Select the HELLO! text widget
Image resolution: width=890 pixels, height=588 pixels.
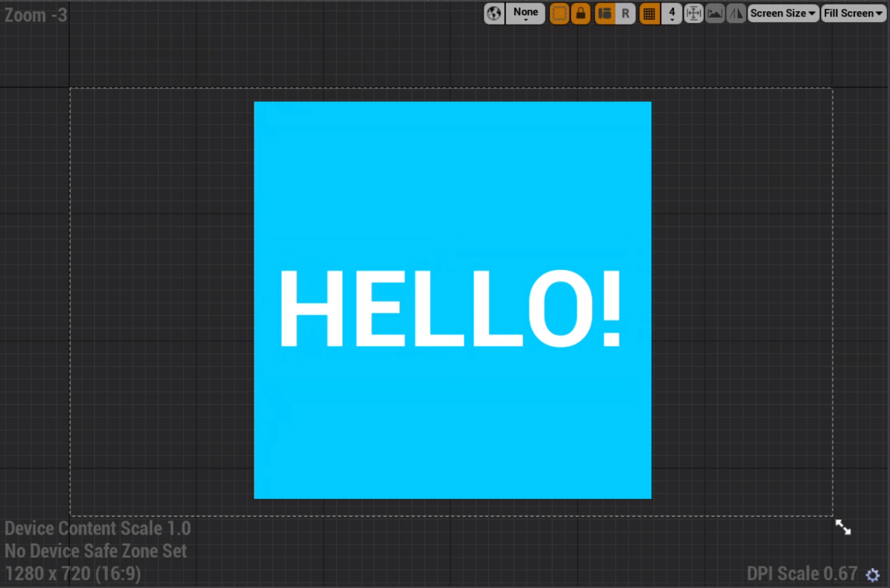point(450,308)
